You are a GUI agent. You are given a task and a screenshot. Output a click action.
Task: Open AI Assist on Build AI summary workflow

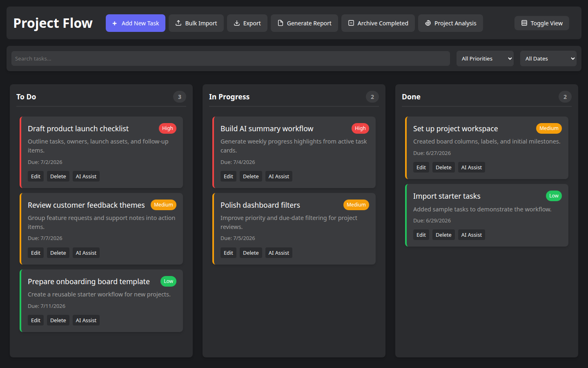tap(279, 176)
